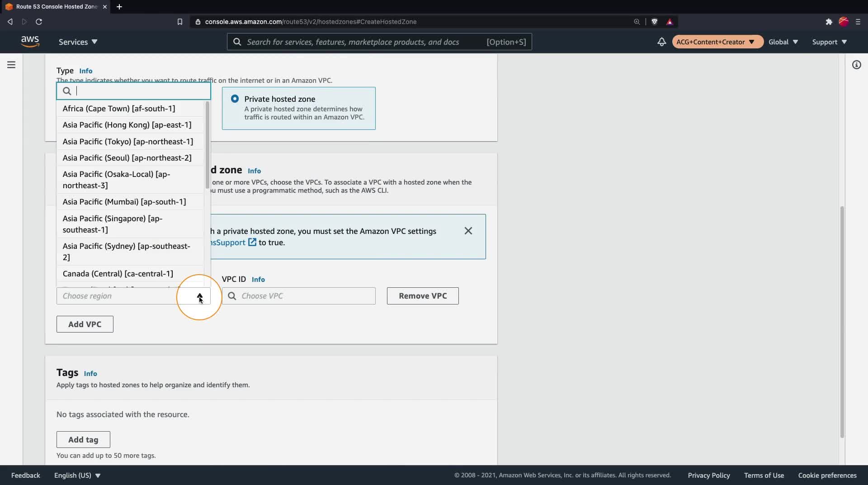Viewport: 868px width, 485px height.
Task: Open the browser profile avatar
Action: point(843,22)
